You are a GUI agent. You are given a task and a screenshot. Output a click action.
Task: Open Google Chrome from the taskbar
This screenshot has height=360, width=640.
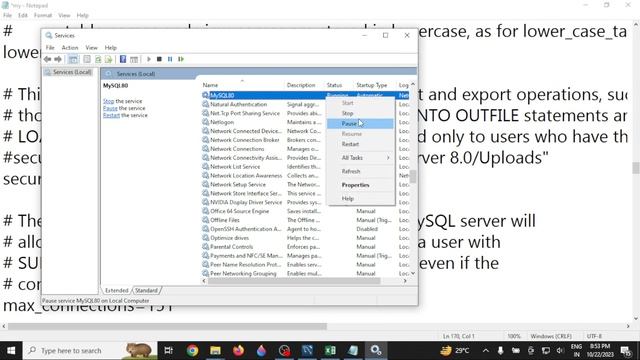pos(192,350)
